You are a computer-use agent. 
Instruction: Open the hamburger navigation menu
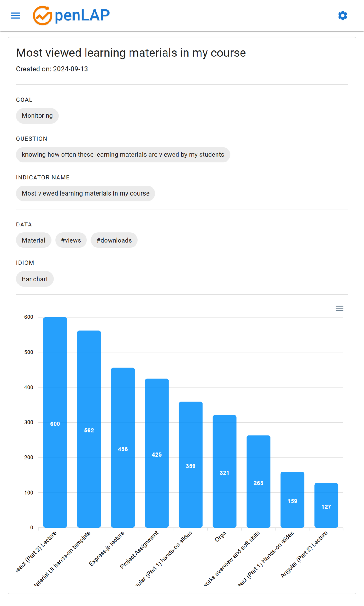(15, 15)
